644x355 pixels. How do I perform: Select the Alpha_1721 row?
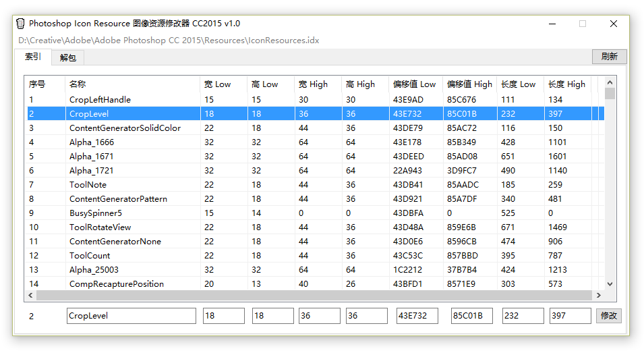click(314, 171)
